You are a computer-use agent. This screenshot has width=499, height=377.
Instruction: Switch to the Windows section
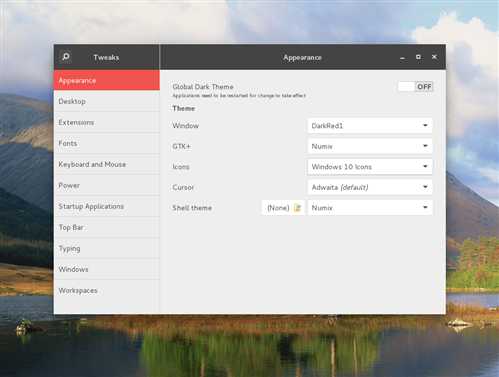pyautogui.click(x=107, y=269)
